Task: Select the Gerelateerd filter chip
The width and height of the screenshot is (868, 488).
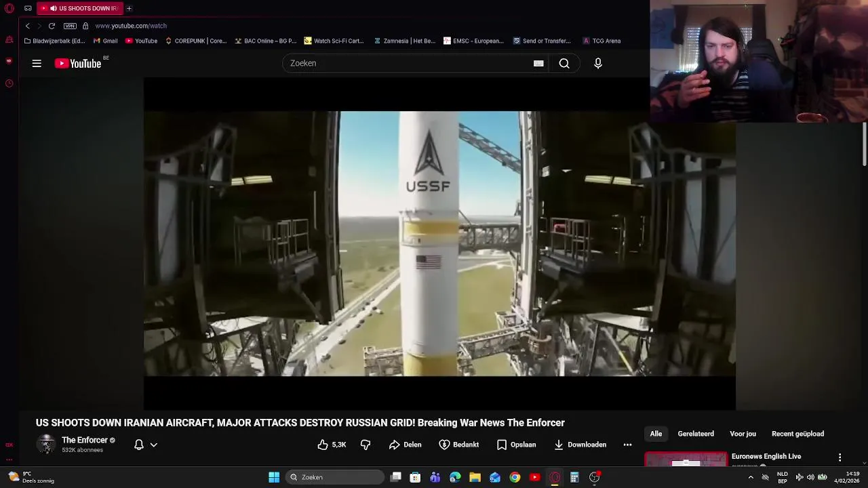Action: click(696, 434)
